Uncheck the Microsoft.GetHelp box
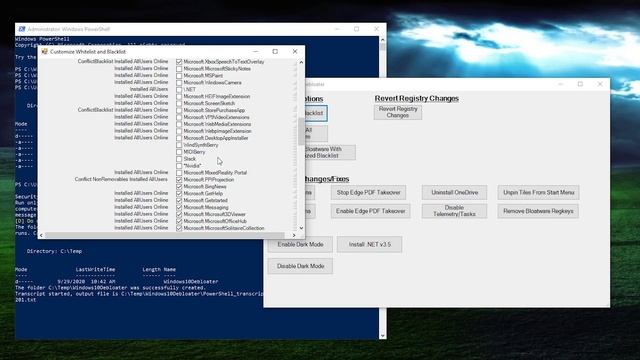Image resolution: width=640 pixels, height=360 pixels. point(179,193)
